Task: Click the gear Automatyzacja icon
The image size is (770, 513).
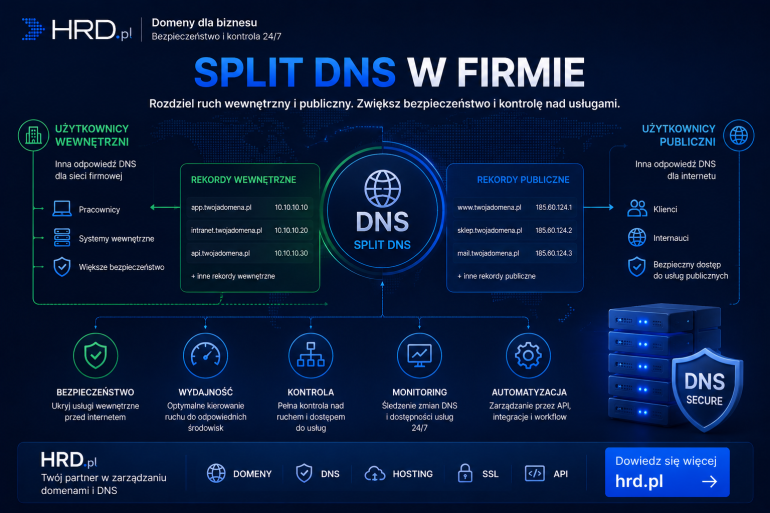Action: tap(528, 355)
